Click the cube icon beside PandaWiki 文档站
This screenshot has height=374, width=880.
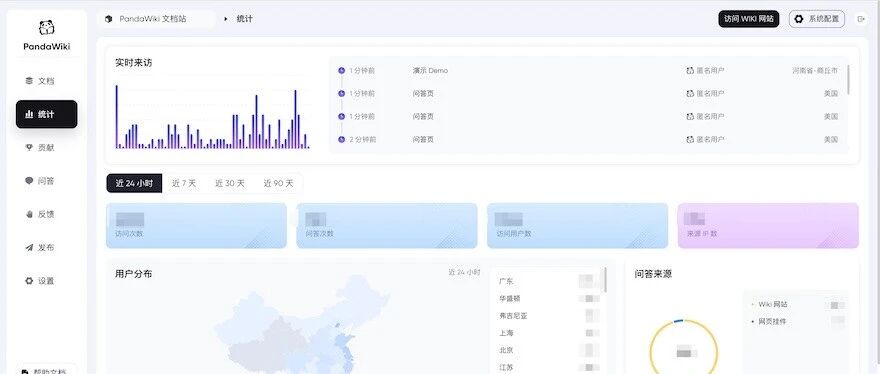109,19
